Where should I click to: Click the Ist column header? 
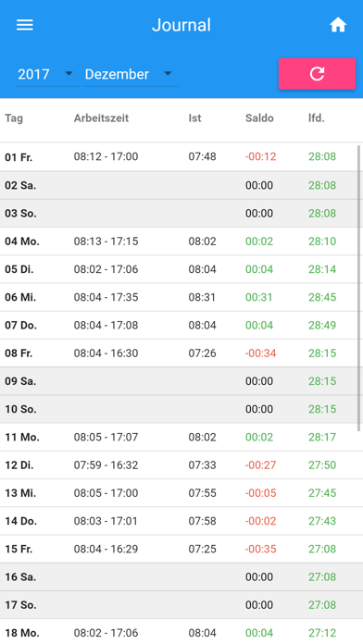194,118
